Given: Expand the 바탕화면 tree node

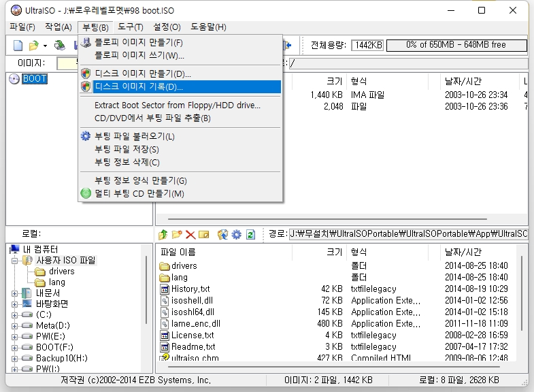Looking at the screenshot, I should click(x=15, y=304).
